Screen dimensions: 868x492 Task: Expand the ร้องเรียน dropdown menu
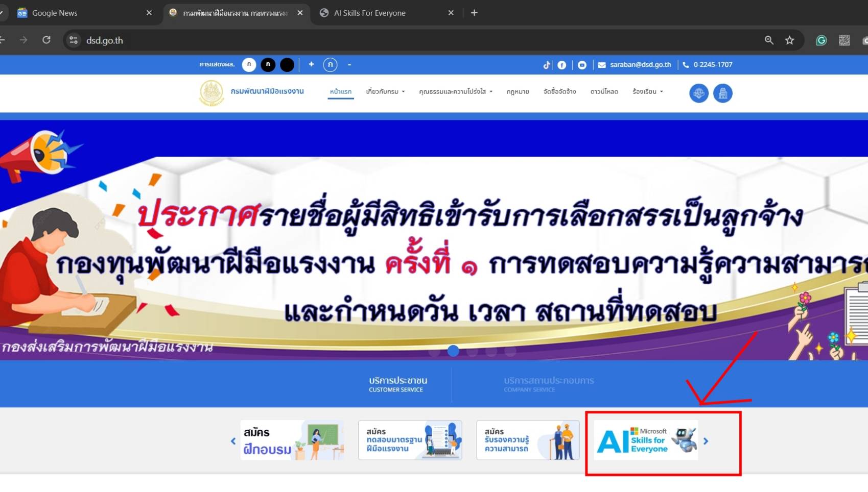pyautogui.click(x=647, y=92)
